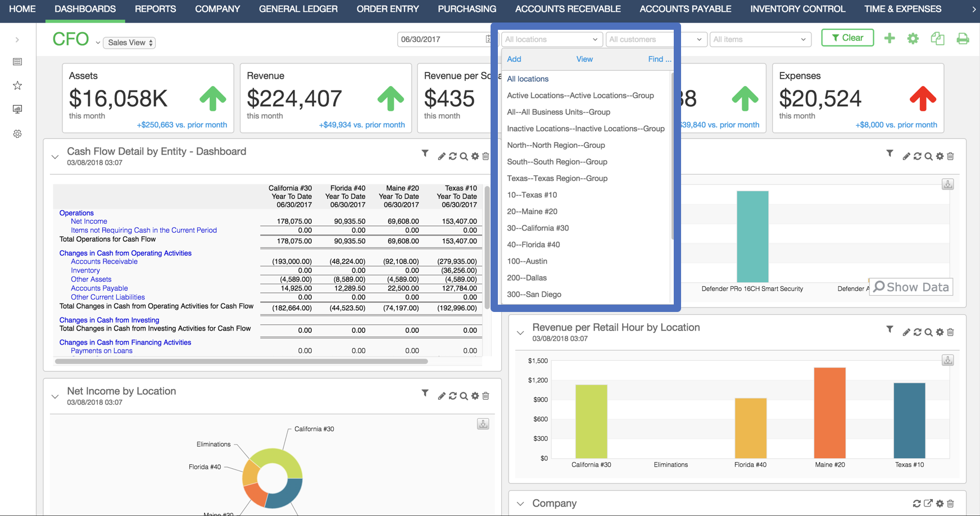Duplicate the dashboard using the copy icon
980x516 pixels.
(x=937, y=38)
